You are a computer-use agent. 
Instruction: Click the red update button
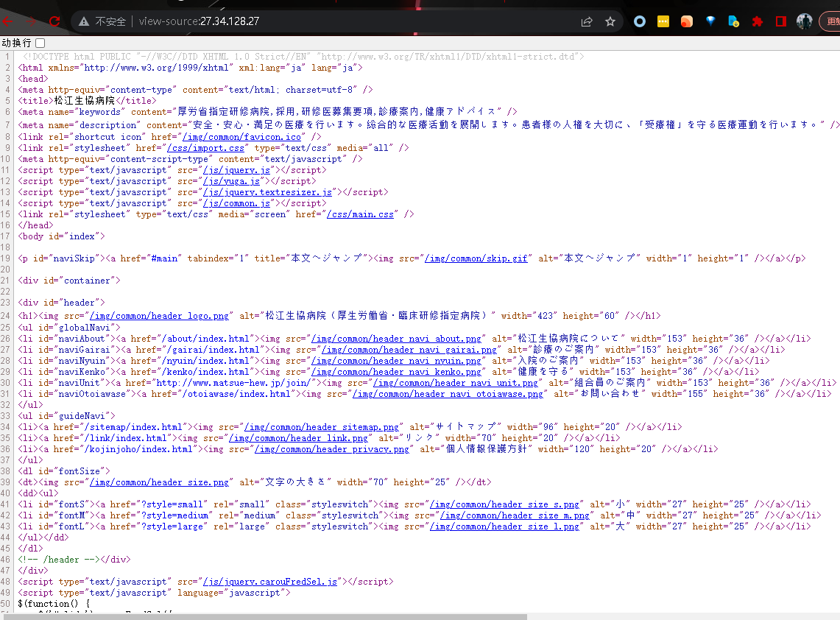coord(831,21)
